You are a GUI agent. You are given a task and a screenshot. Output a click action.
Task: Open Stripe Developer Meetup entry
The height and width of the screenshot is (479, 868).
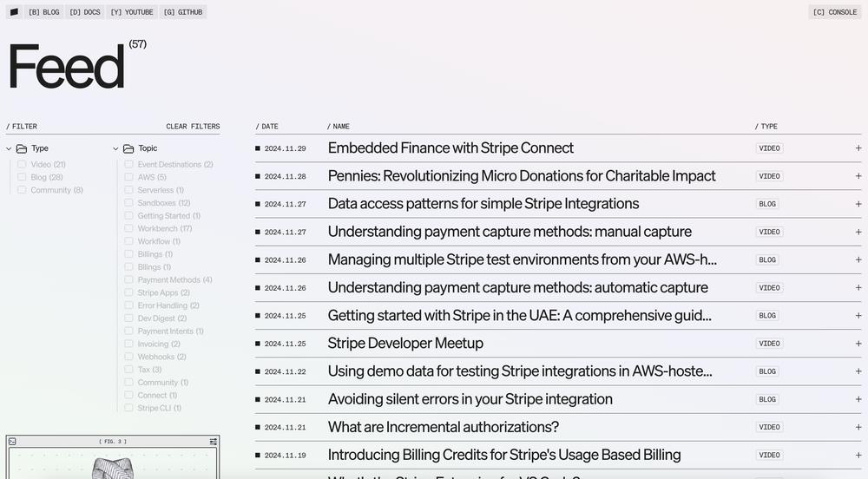(405, 344)
